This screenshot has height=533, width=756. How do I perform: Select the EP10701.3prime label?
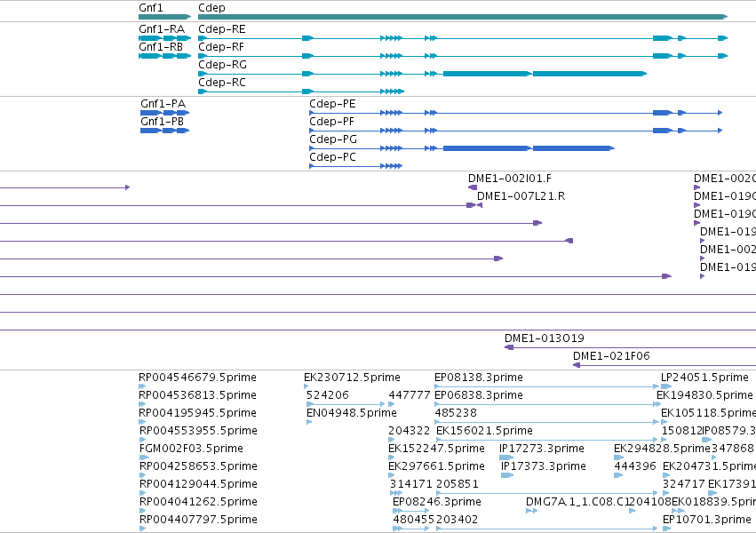click(x=707, y=520)
